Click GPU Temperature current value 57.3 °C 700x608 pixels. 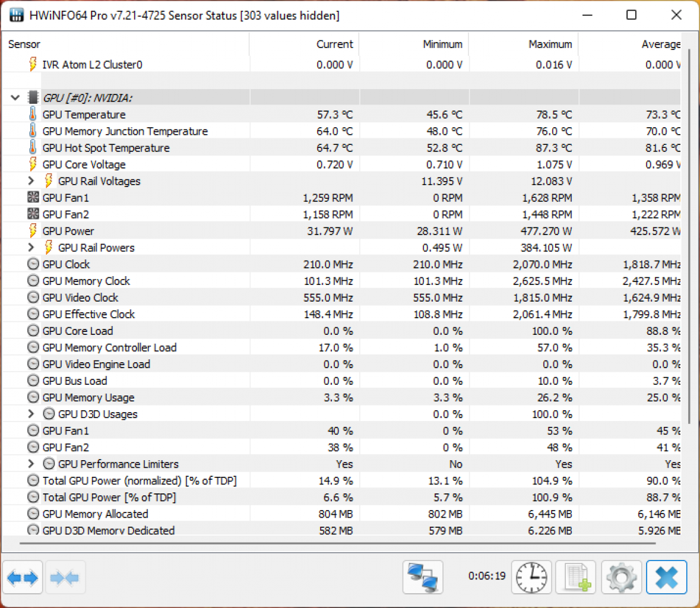[335, 115]
